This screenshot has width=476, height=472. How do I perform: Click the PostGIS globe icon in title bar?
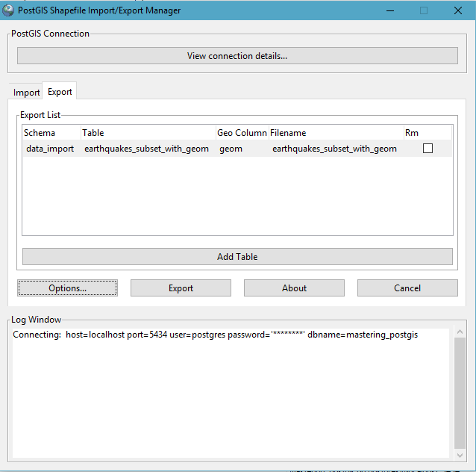[8, 10]
